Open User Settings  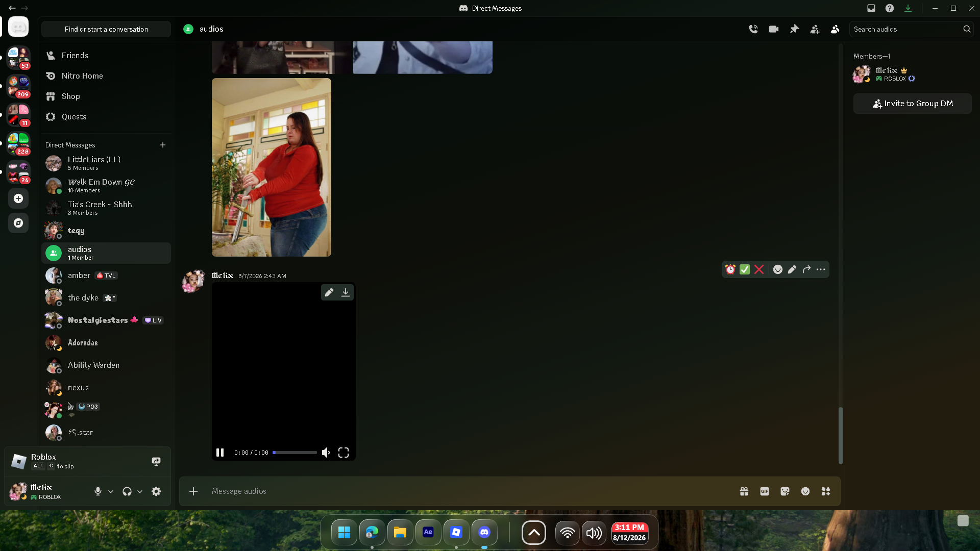(x=156, y=491)
